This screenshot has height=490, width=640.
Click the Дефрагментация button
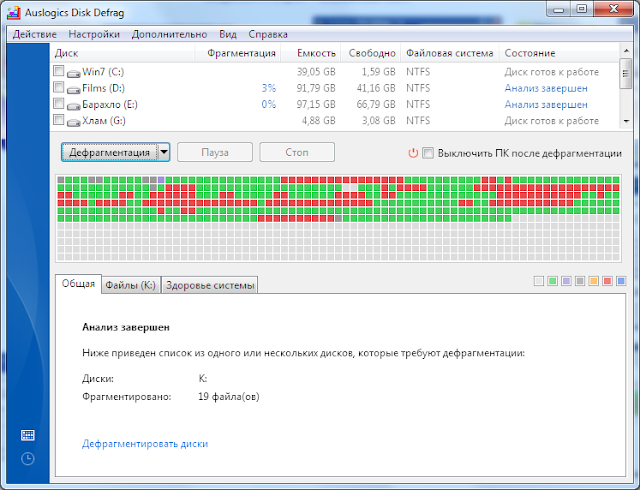(109, 152)
